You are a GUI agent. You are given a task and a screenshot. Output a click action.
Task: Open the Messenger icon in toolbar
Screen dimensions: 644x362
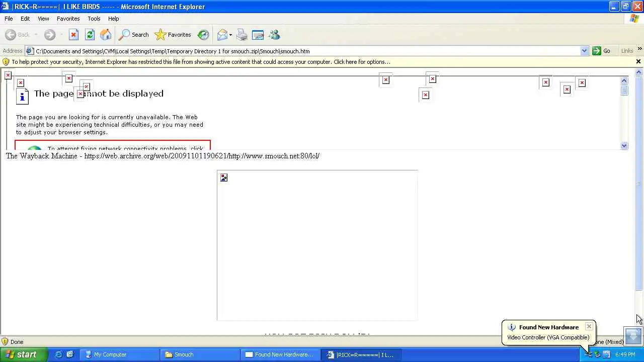(274, 35)
